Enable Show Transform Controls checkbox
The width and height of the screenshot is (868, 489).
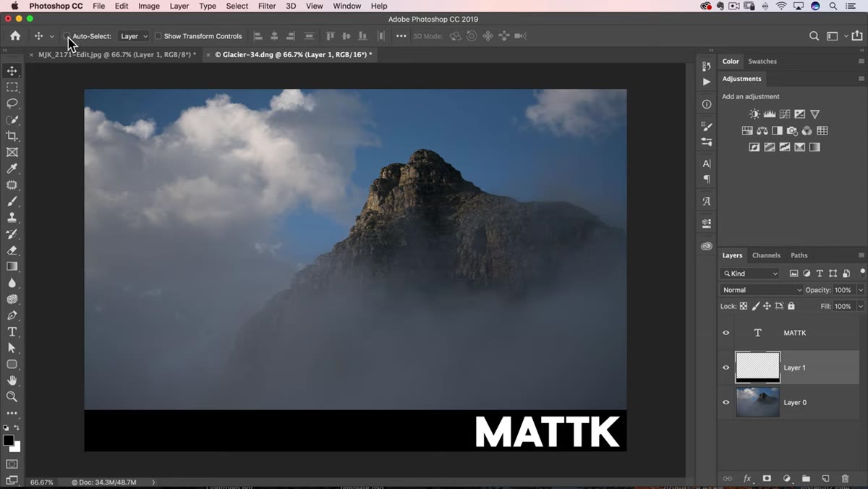click(158, 36)
